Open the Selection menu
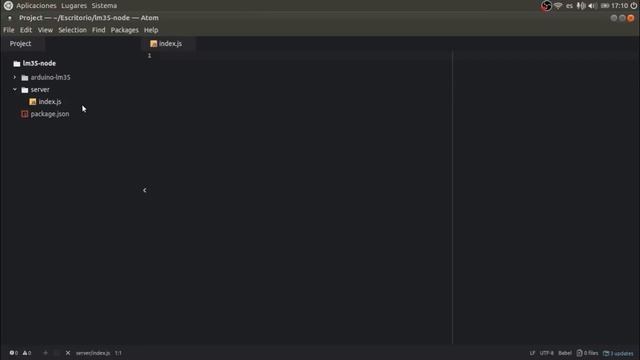The height and width of the screenshot is (360, 640). [72, 30]
